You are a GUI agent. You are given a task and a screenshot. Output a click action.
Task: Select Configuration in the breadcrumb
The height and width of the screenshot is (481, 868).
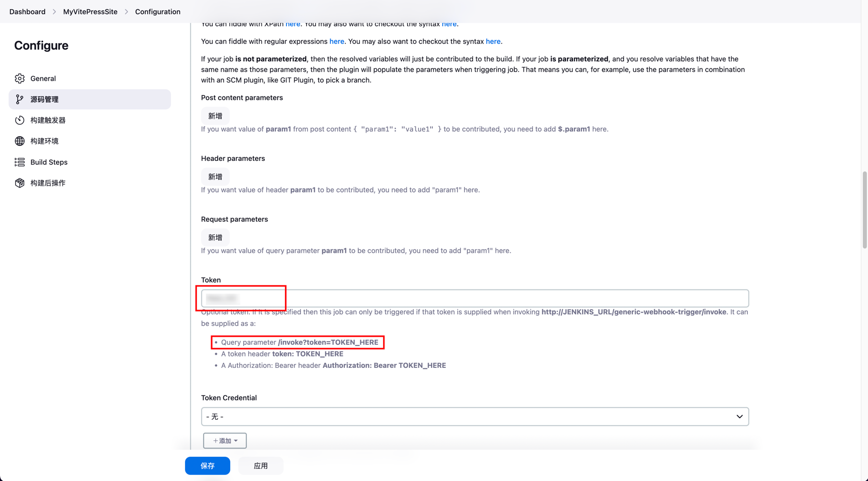(x=157, y=12)
